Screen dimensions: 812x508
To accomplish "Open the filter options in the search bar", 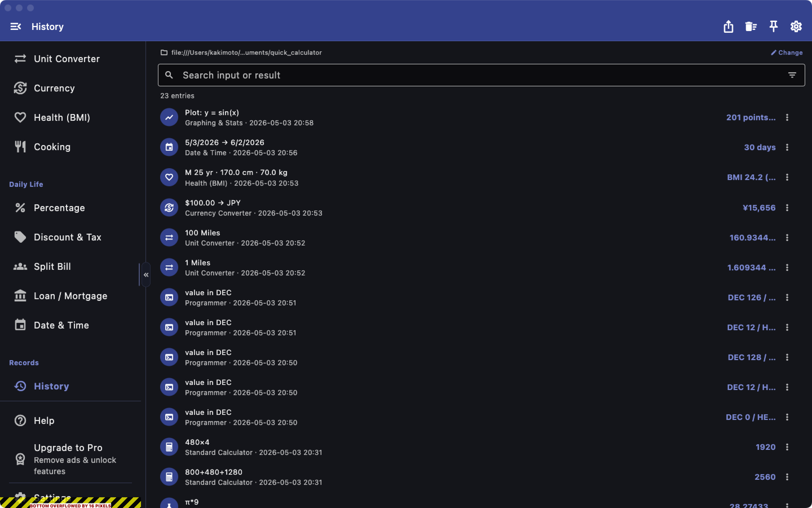I will pos(792,75).
